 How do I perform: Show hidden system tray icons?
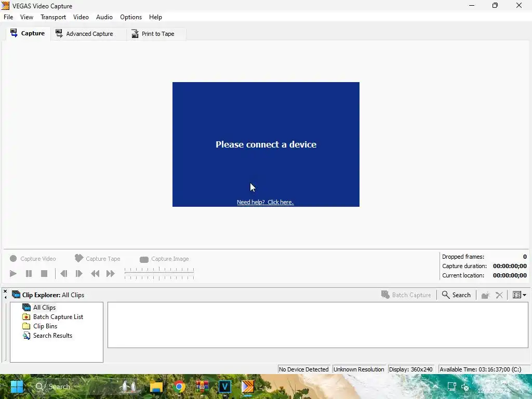tap(435, 387)
